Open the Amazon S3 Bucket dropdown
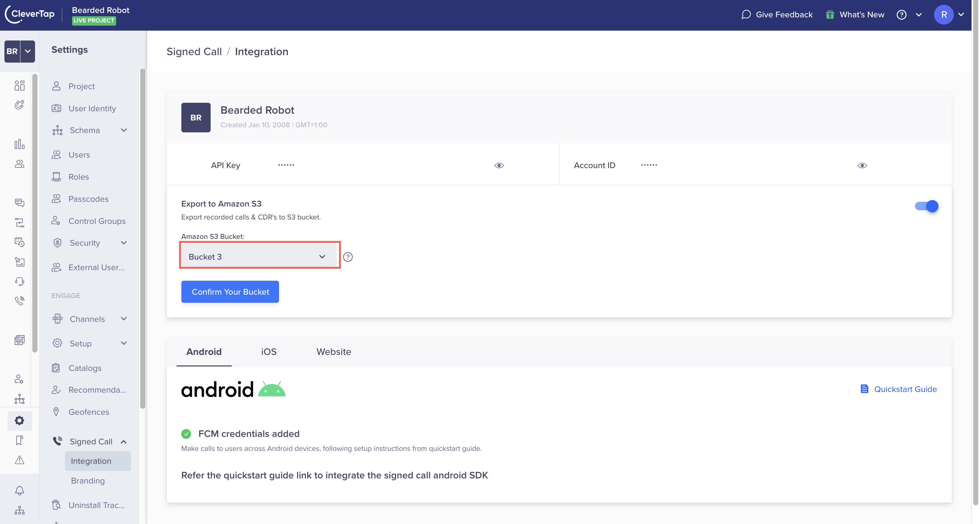Image resolution: width=980 pixels, height=524 pixels. (259, 257)
